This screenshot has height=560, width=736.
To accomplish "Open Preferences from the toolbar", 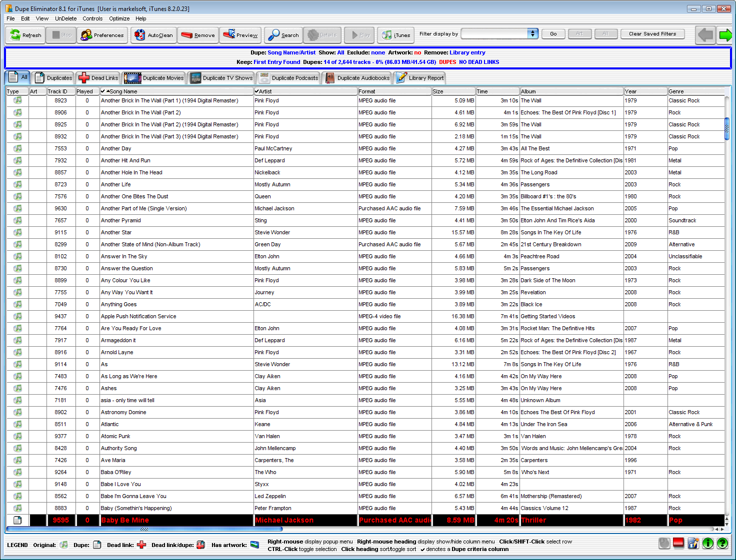I will 102,35.
